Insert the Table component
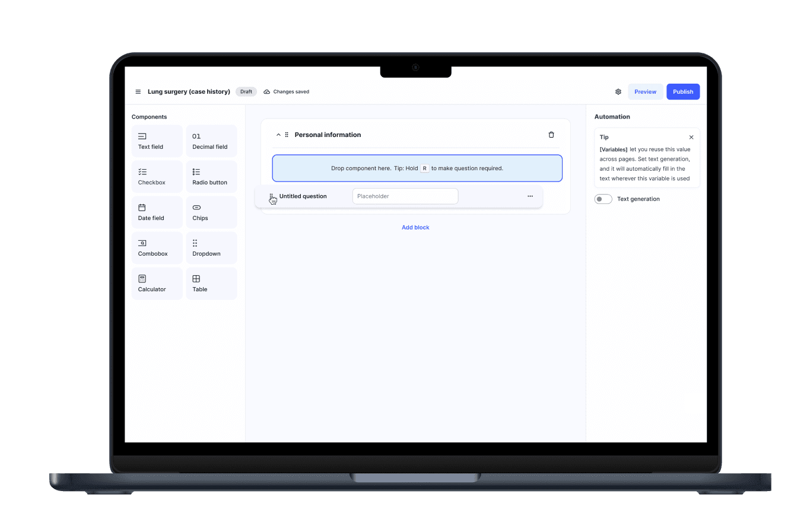This screenshot has width=810, height=532. click(211, 283)
